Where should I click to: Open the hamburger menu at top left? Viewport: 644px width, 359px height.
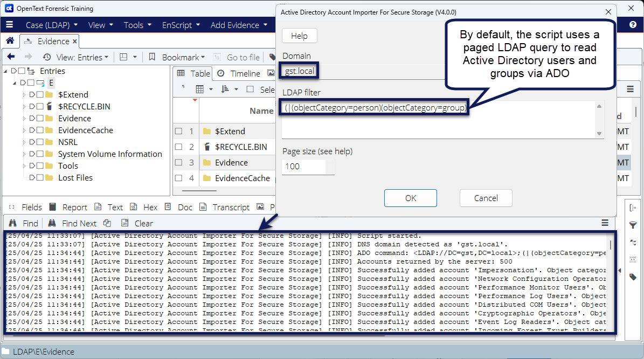[x=10, y=25]
